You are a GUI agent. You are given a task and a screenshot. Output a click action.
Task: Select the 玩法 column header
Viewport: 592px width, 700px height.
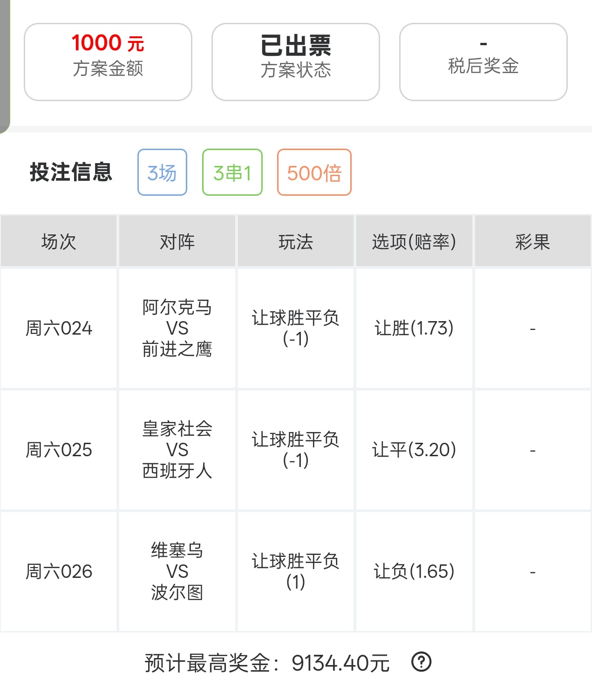point(296,241)
